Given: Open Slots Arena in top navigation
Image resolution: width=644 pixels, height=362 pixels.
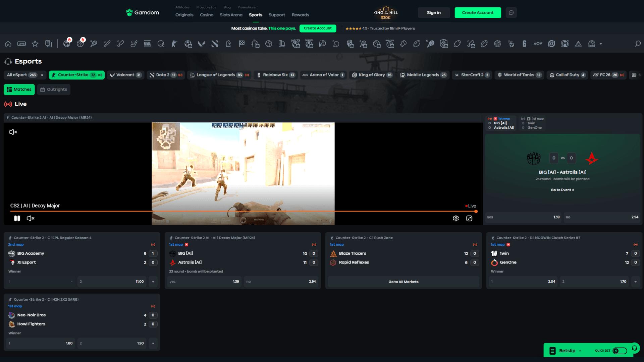Looking at the screenshot, I should (231, 15).
